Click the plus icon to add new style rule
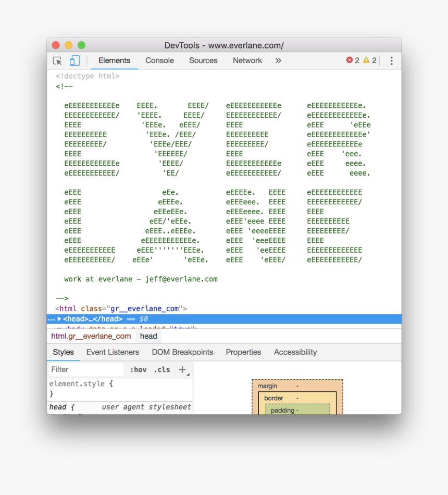 pos(182,369)
